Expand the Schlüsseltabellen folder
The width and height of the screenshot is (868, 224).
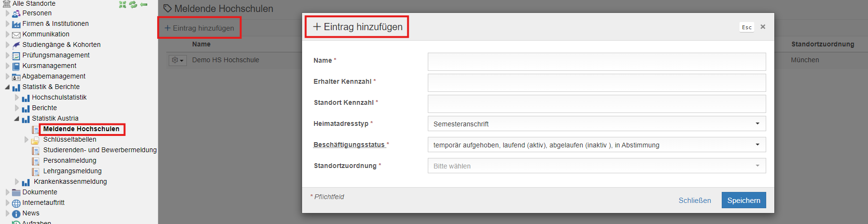tap(27, 139)
